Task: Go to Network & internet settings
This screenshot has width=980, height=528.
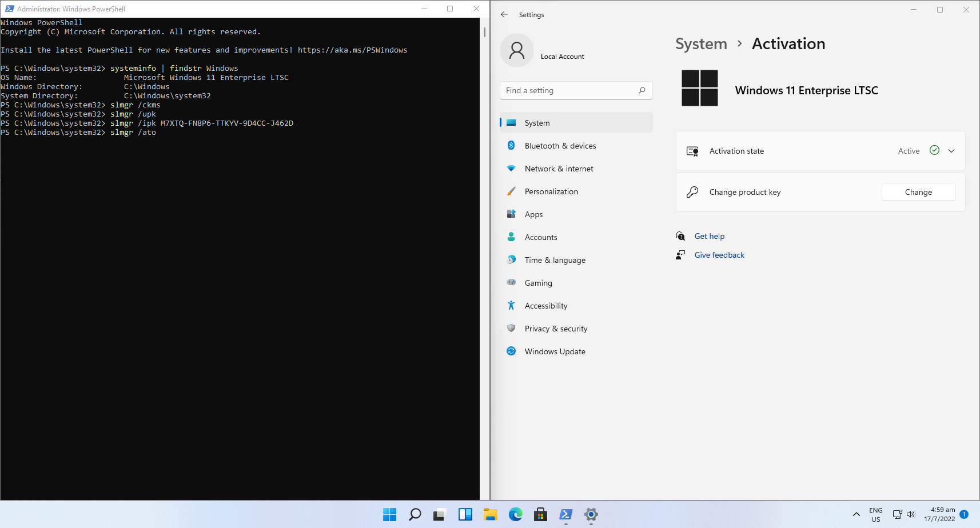Action: click(576, 169)
